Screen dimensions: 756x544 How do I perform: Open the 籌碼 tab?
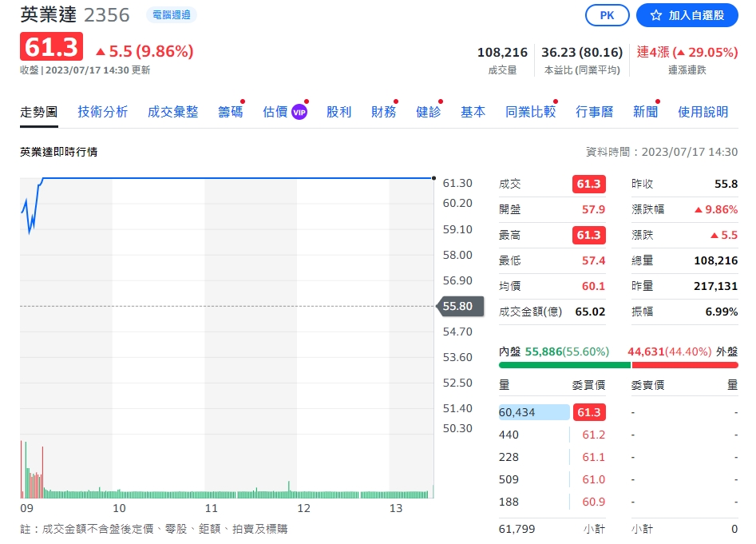[x=230, y=112]
